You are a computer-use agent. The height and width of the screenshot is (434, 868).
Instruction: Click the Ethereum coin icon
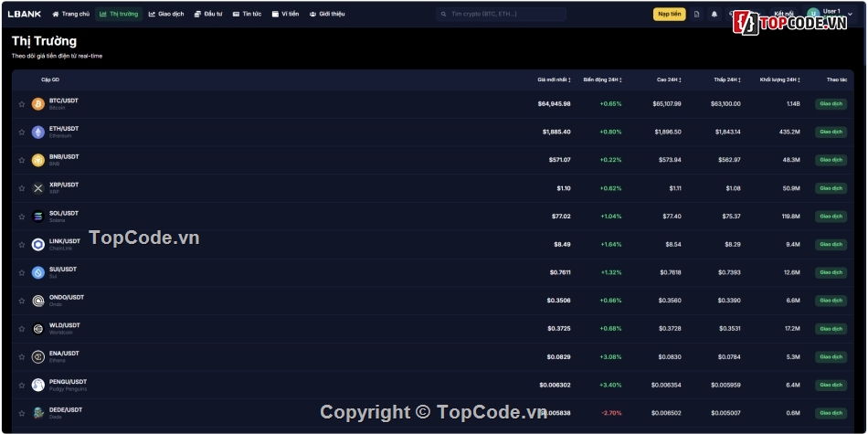38,132
